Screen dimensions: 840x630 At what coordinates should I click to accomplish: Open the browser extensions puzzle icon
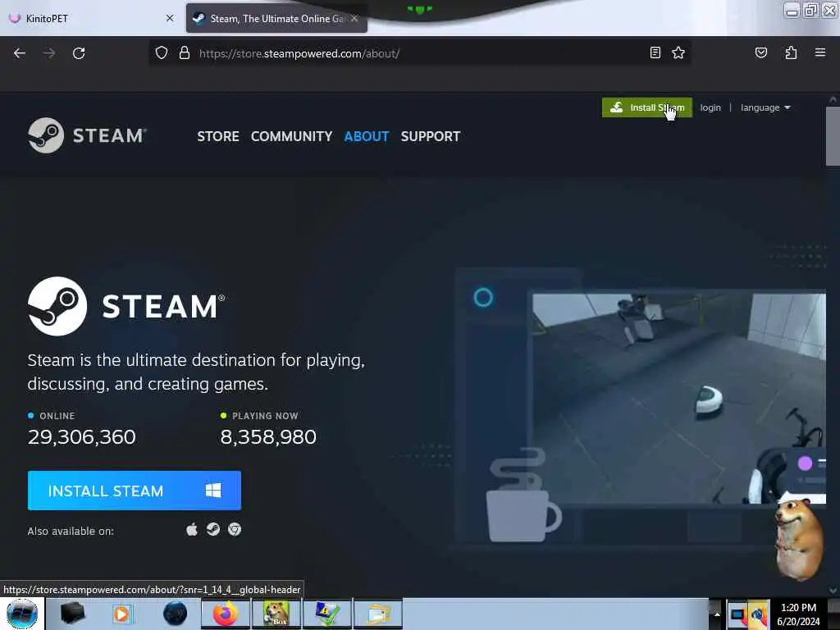pyautogui.click(x=791, y=52)
